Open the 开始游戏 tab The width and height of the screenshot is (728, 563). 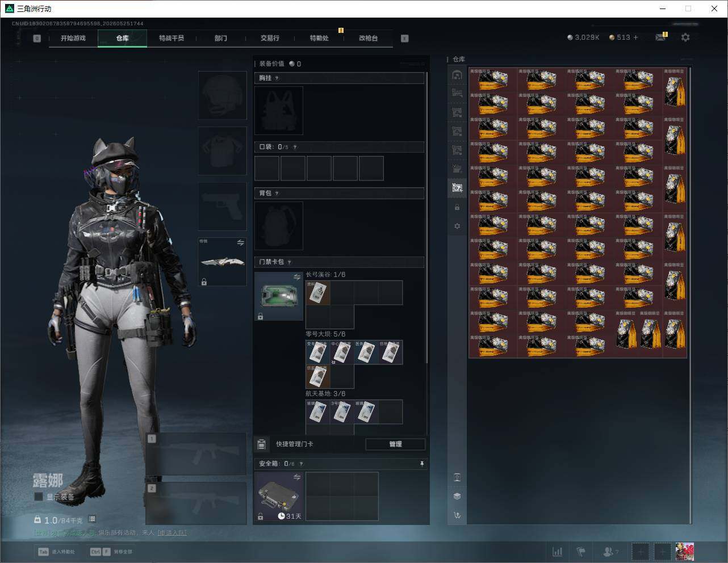[73, 38]
